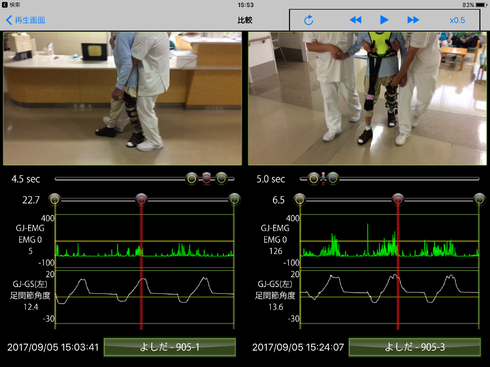Click yellow start marker above right graph
The image size is (490, 367).
(x=300, y=200)
